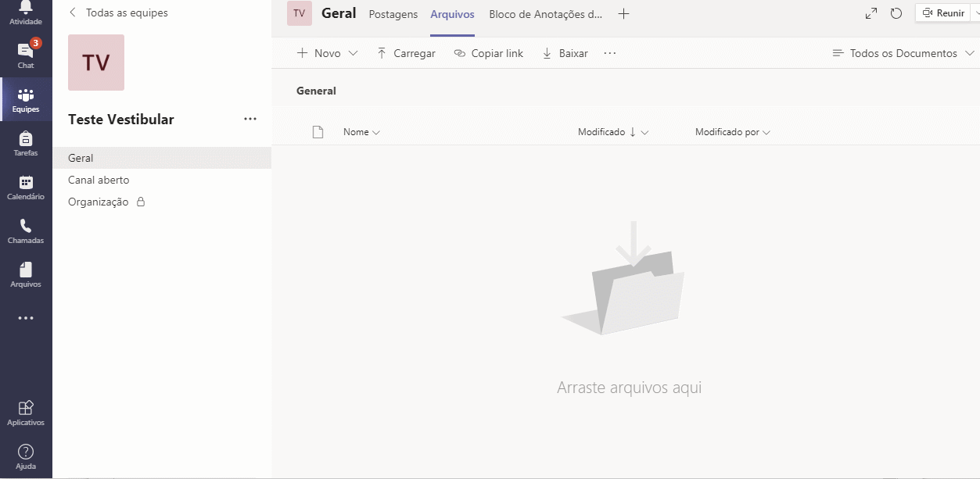980x479 pixels.
Task: Open the Chamadas phone icon
Action: (x=26, y=231)
